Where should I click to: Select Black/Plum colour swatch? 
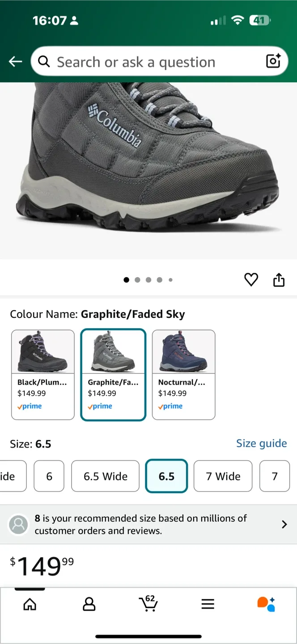pos(43,375)
